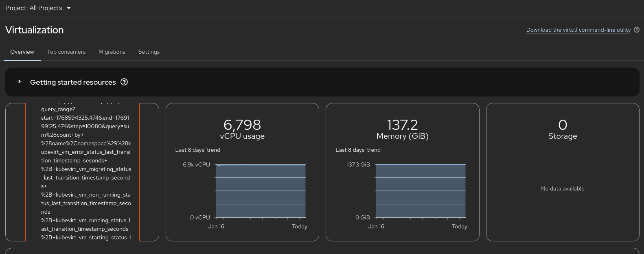This screenshot has height=254, width=644.
Task: Click the Jan 16 label on Memory chart
Action: 376,227
